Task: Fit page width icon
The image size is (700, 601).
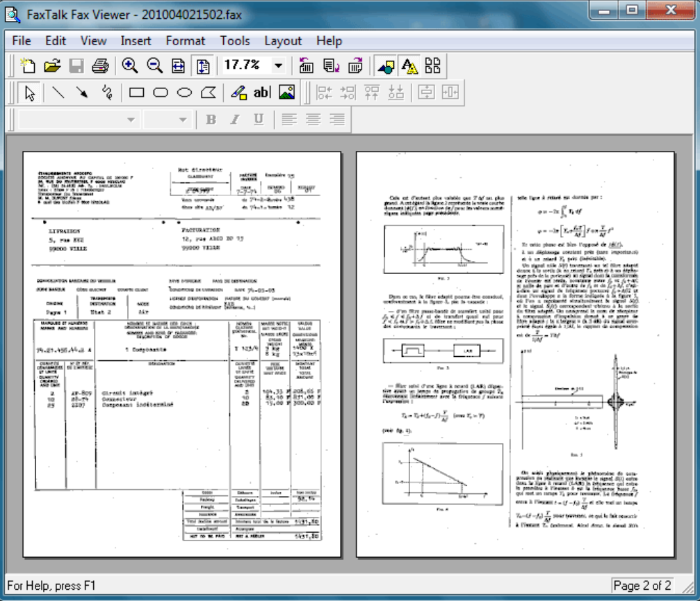Action: tap(178, 65)
